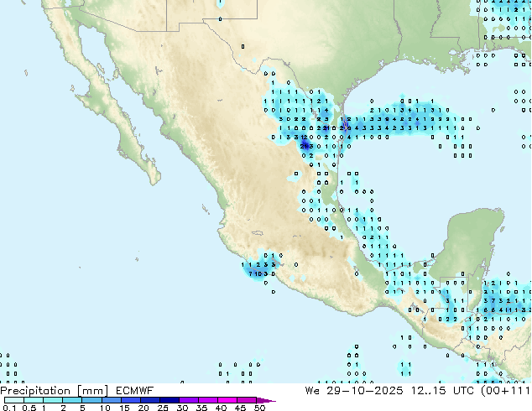Click the '(00+111' forecast offset text

[505, 391]
